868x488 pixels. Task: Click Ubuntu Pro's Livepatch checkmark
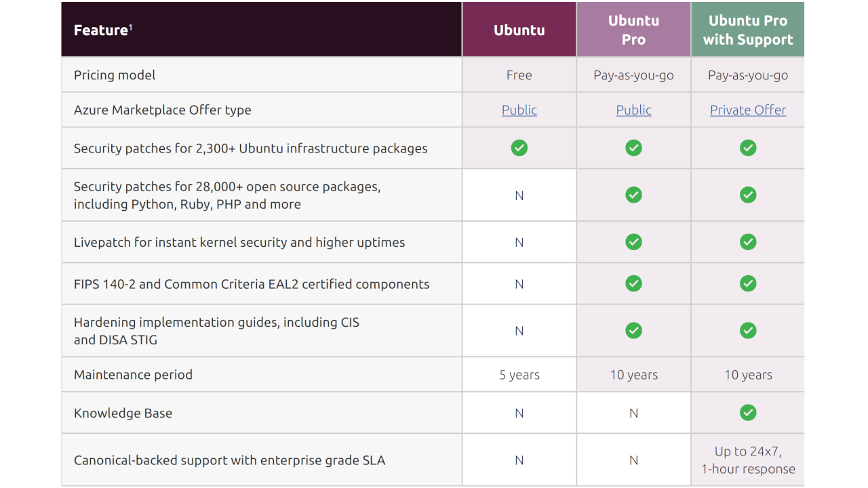(x=633, y=242)
